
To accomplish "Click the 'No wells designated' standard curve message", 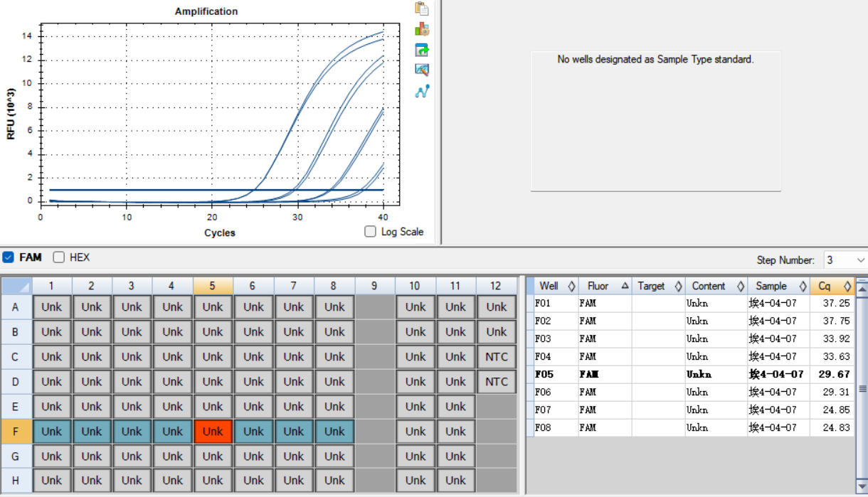I will coord(655,60).
